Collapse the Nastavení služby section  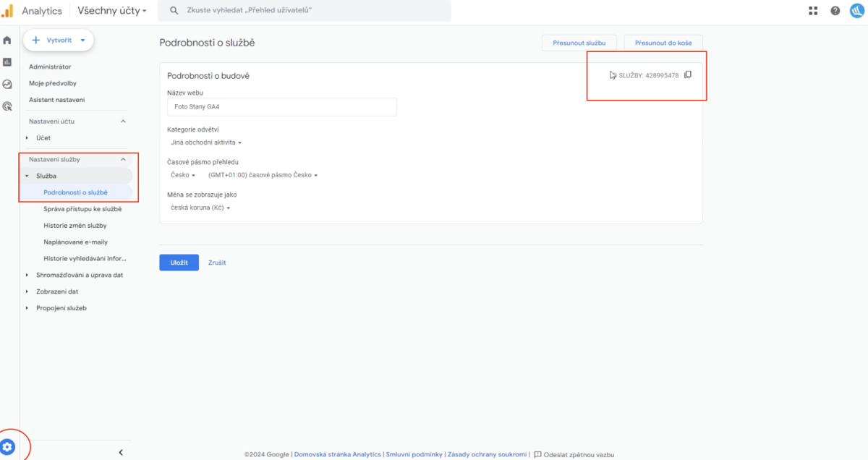(123, 159)
